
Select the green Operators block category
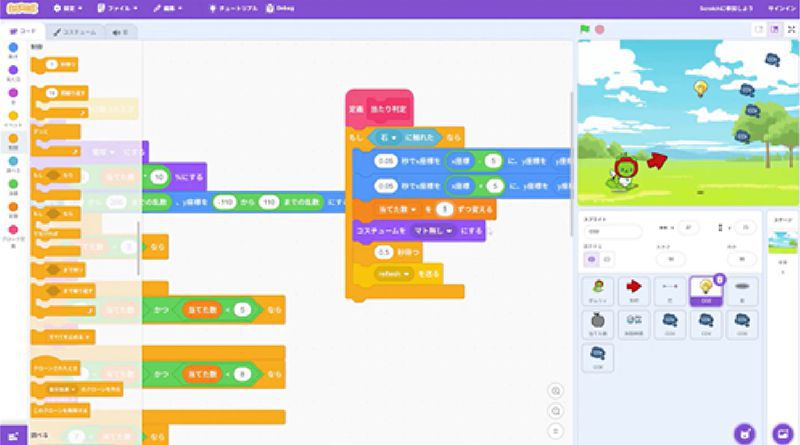[x=13, y=187]
